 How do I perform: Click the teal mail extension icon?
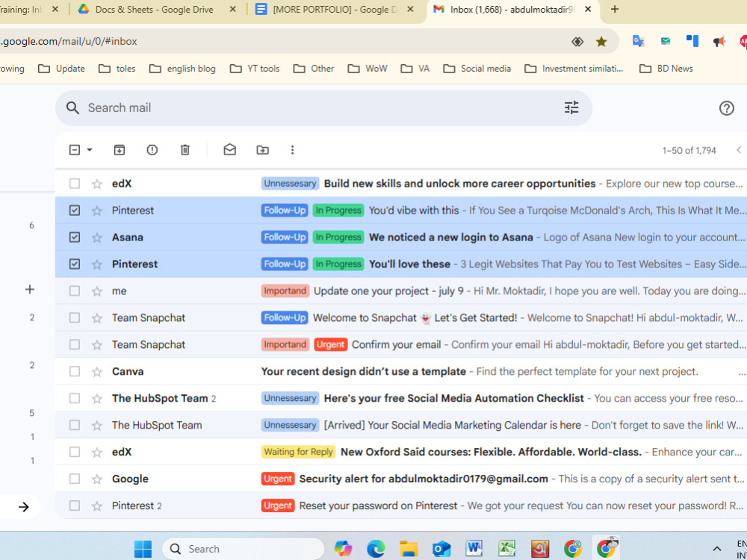666,41
